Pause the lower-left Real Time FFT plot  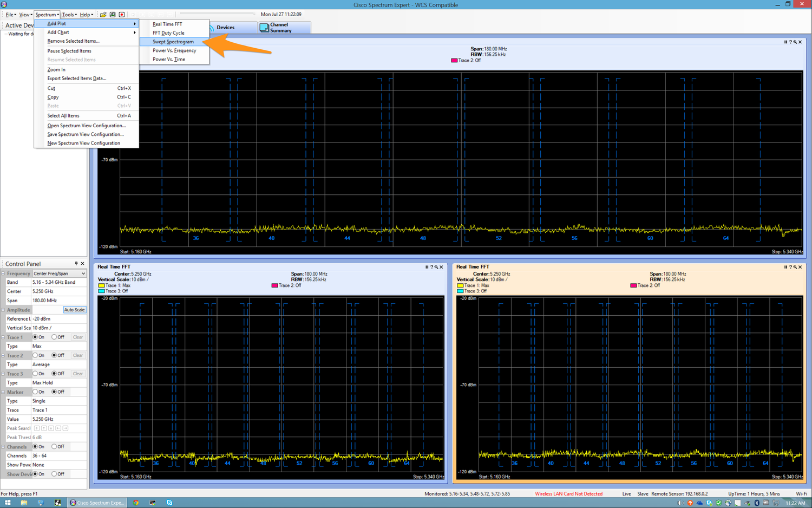point(427,267)
